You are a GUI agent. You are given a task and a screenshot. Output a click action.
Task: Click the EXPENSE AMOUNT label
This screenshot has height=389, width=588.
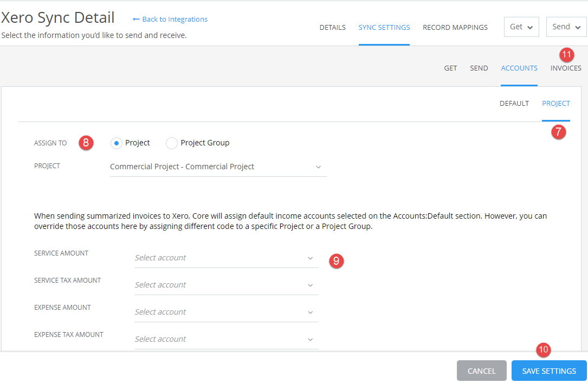point(62,308)
